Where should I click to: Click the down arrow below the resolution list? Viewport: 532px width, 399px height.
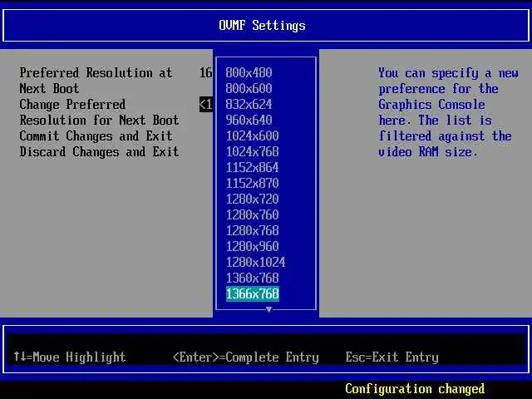click(268, 309)
